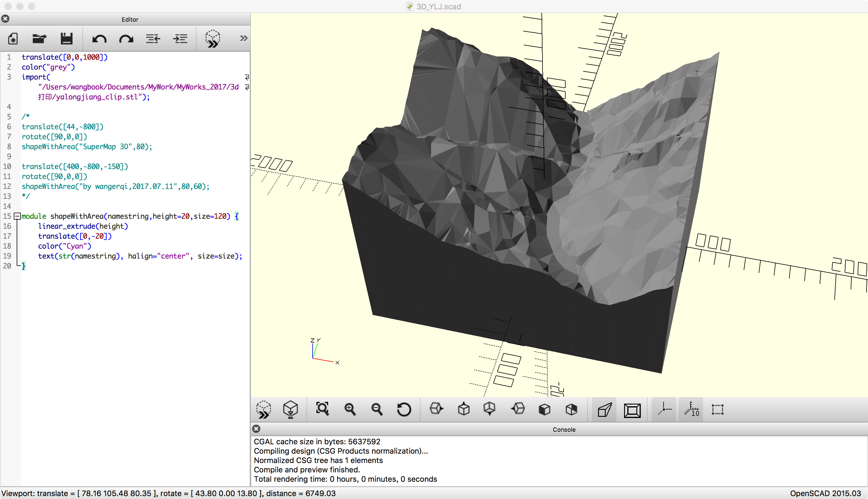Click the line number 14 in the gutter

7,206
